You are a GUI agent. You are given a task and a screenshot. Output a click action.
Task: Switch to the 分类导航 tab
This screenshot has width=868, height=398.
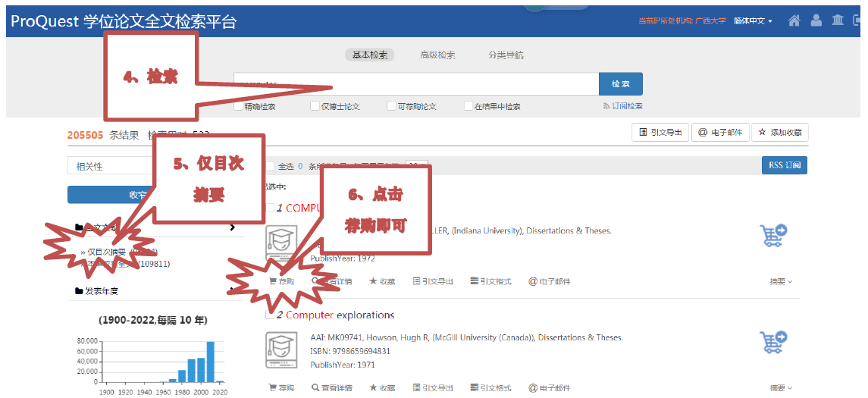[506, 55]
